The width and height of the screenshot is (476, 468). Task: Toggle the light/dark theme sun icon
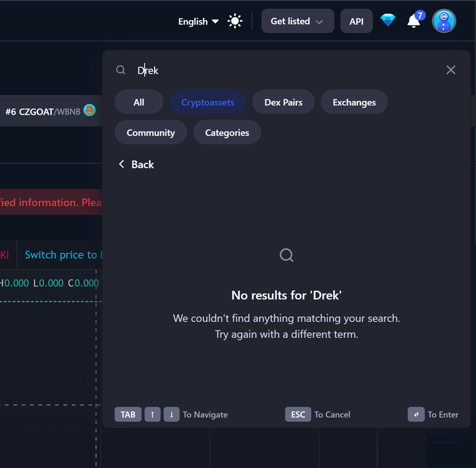click(234, 21)
